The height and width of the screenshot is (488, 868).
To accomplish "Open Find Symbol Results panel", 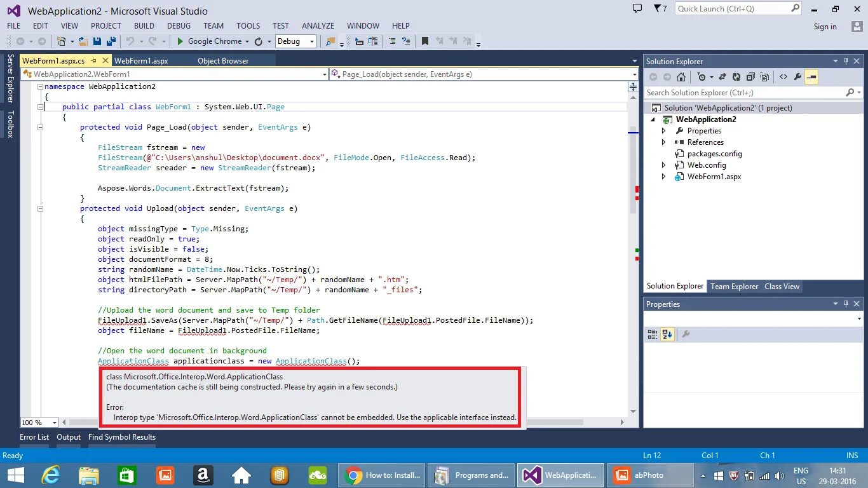I will coord(122,437).
